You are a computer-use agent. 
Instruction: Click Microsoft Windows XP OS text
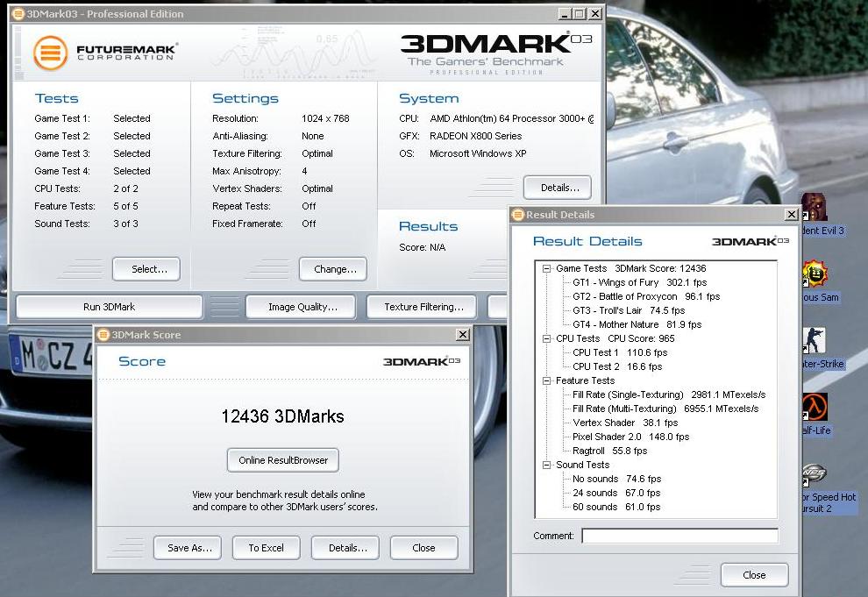pos(478,153)
